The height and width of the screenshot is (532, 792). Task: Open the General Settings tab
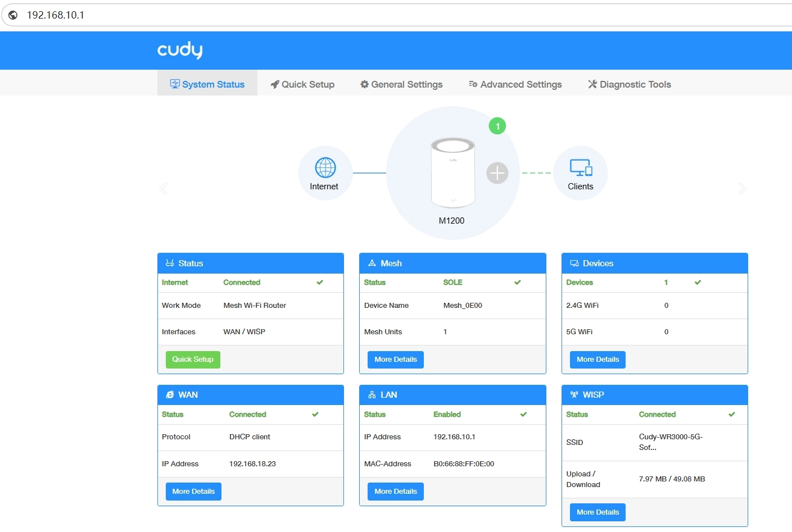401,84
